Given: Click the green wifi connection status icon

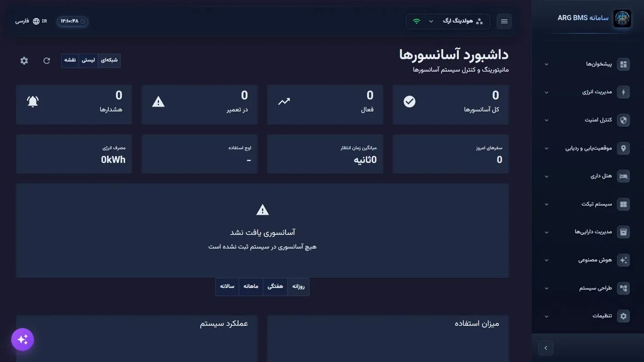Looking at the screenshot, I should click(417, 21).
